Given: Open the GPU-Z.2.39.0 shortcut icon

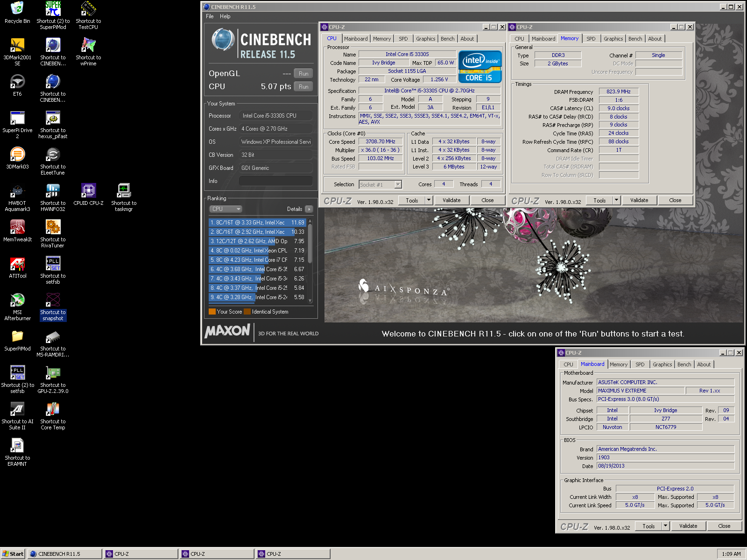Looking at the screenshot, I should click(x=53, y=379).
